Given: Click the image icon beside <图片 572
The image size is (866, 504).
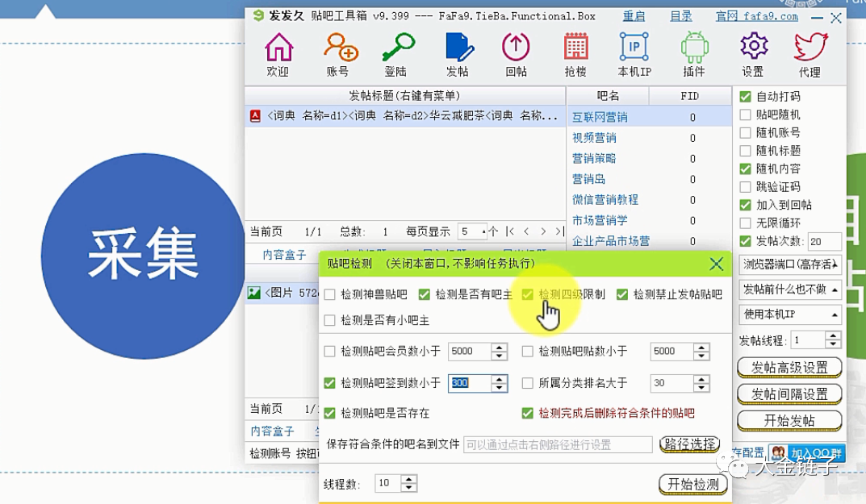Looking at the screenshot, I should pyautogui.click(x=254, y=293).
